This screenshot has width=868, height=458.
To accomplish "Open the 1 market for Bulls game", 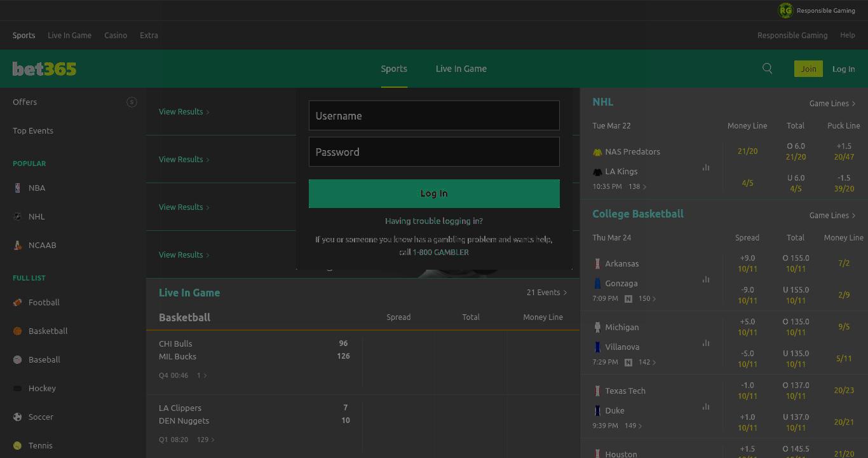I will coord(202,375).
